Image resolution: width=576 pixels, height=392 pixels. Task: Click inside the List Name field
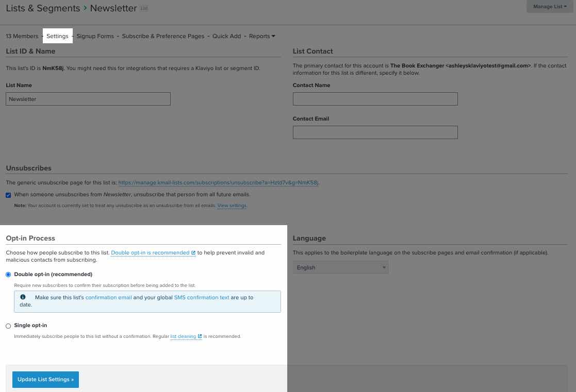tap(88, 98)
